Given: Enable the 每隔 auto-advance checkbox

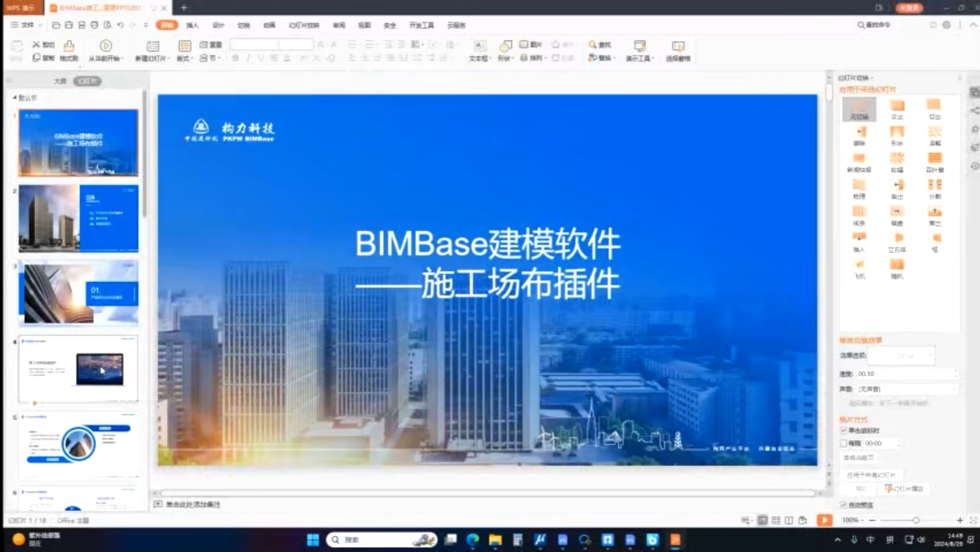Looking at the screenshot, I should point(843,443).
